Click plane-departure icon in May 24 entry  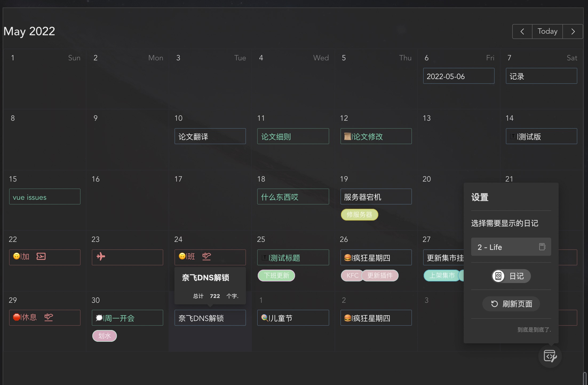tap(206, 257)
